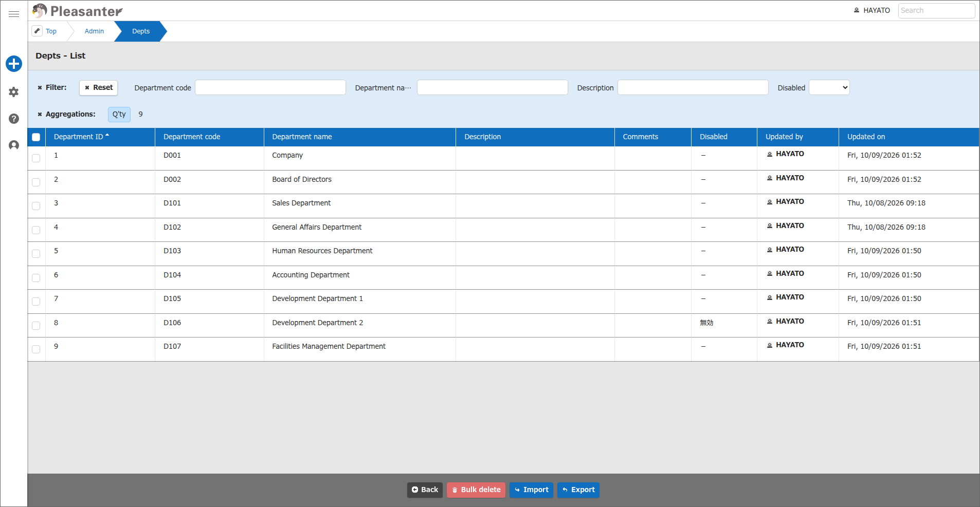The image size is (980, 507).
Task: Sort by Department name column header
Action: coord(360,137)
